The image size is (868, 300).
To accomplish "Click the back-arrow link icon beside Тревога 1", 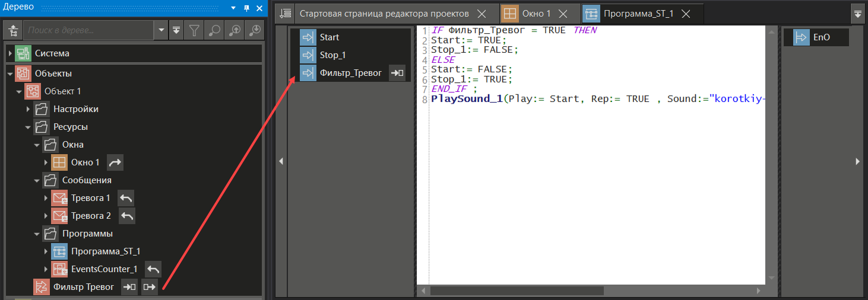I will point(126,198).
